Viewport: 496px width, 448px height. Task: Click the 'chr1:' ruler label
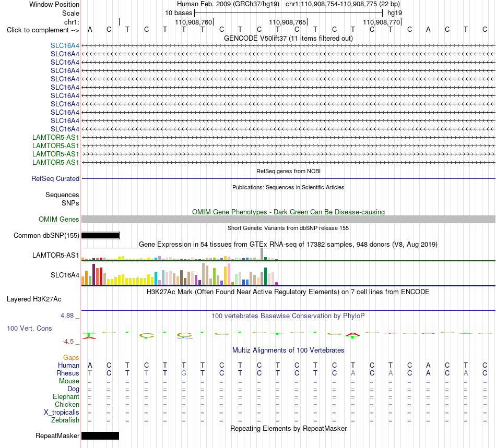(72, 22)
